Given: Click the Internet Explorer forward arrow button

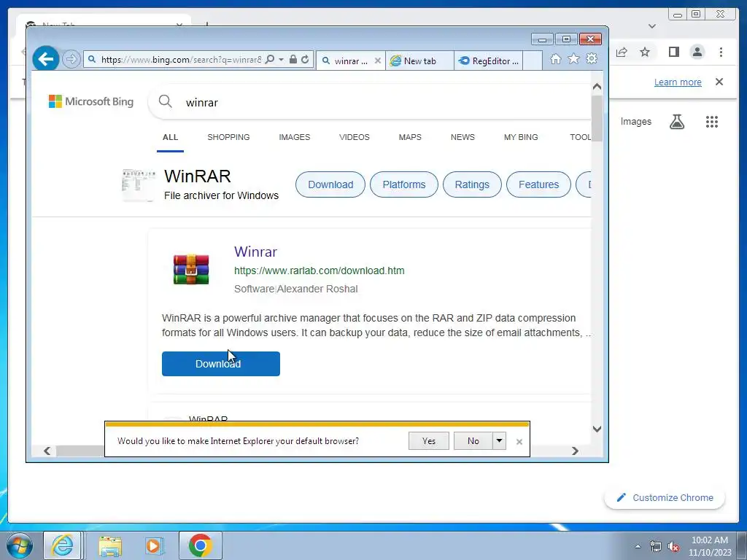Looking at the screenshot, I should point(71,60).
